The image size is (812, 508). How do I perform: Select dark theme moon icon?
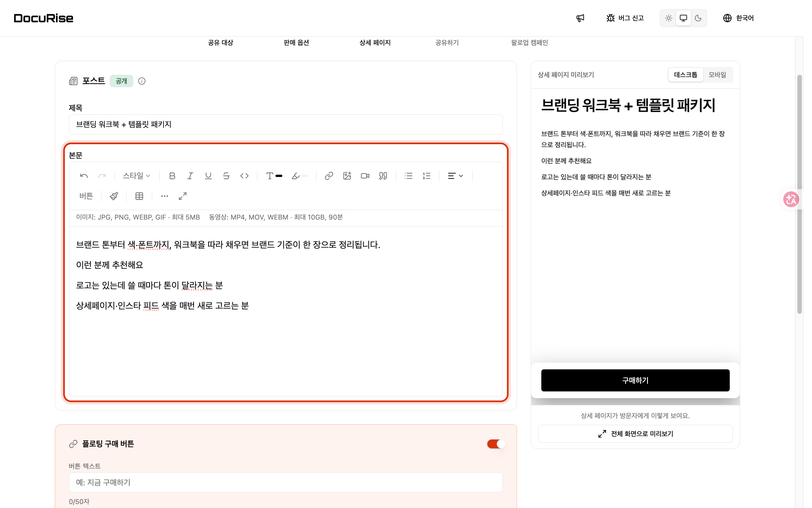point(698,18)
